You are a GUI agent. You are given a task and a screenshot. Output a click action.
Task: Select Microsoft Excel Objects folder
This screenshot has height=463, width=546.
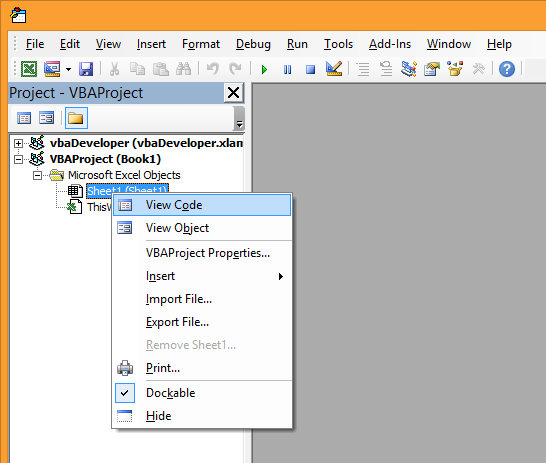pos(124,175)
